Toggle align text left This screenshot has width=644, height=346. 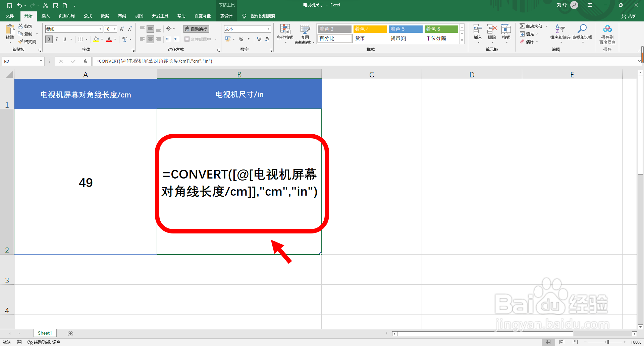pyautogui.click(x=142, y=39)
